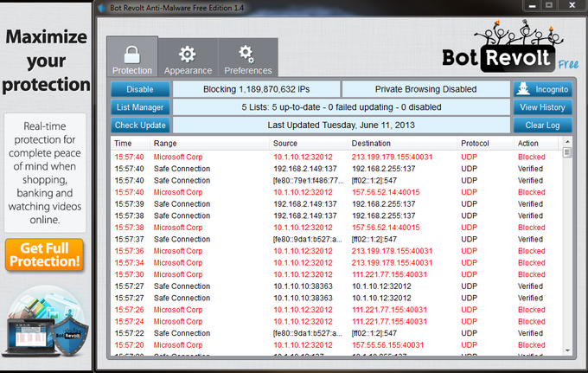Click the 5 Lists up-to-date status text
Image resolution: width=588 pixels, height=373 pixels.
click(342, 107)
